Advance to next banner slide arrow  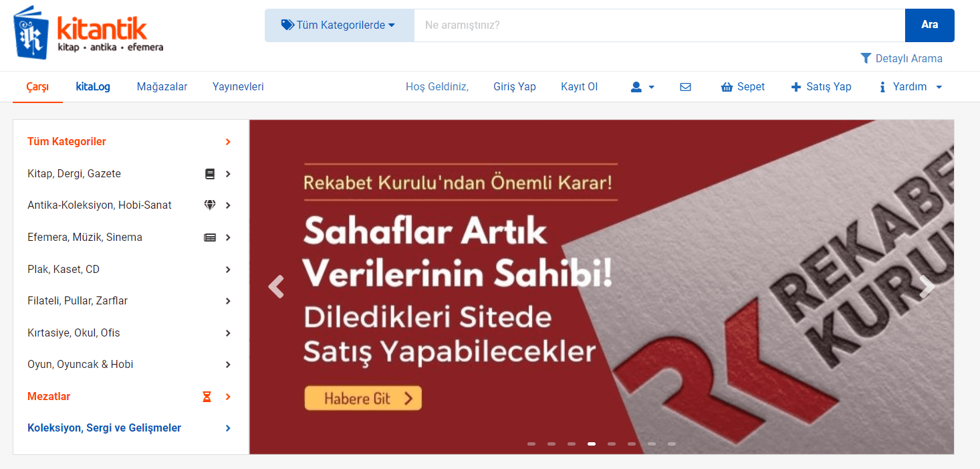[x=927, y=286]
